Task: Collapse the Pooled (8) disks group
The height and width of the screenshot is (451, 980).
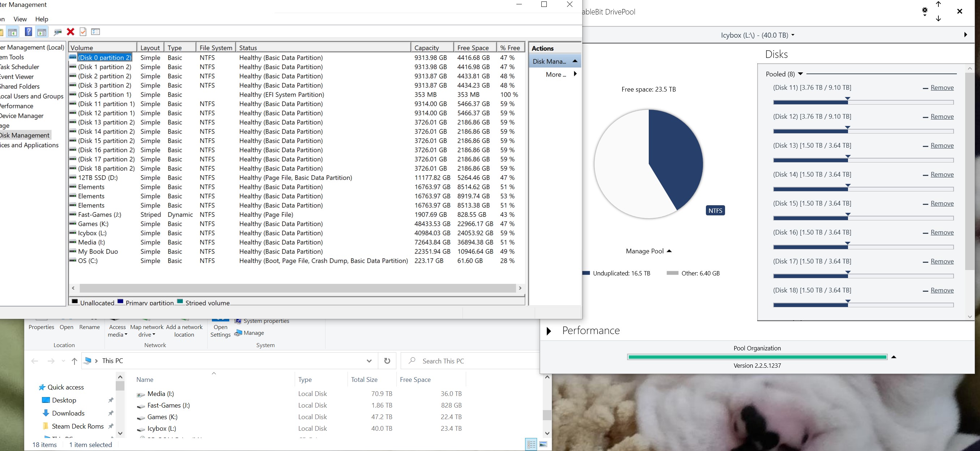Action: [800, 74]
